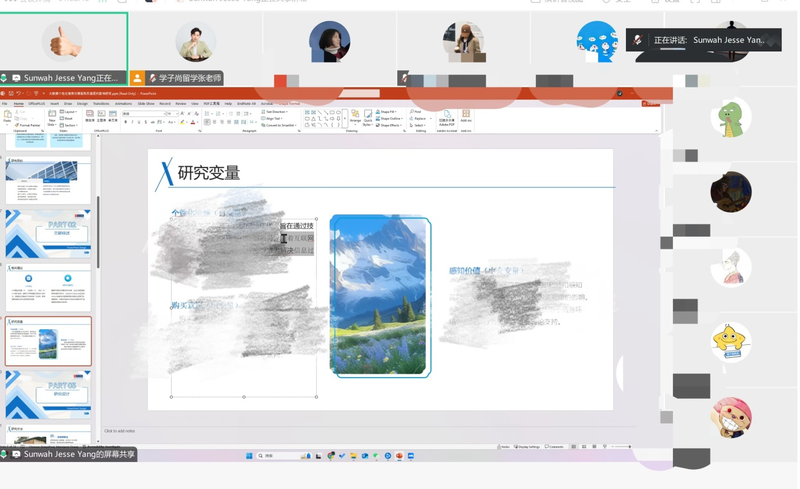Click the red font color icon
800x489 pixels.
[x=193, y=122]
